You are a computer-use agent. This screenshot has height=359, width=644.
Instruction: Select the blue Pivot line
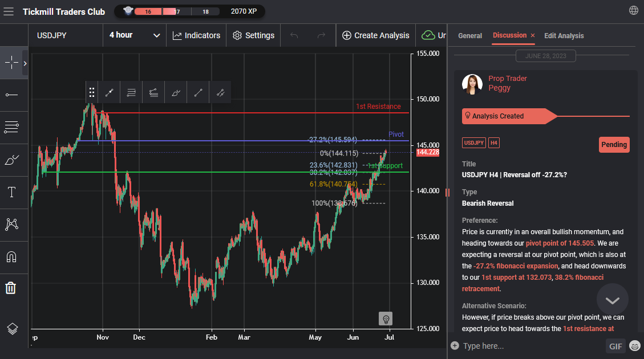tap(242, 141)
